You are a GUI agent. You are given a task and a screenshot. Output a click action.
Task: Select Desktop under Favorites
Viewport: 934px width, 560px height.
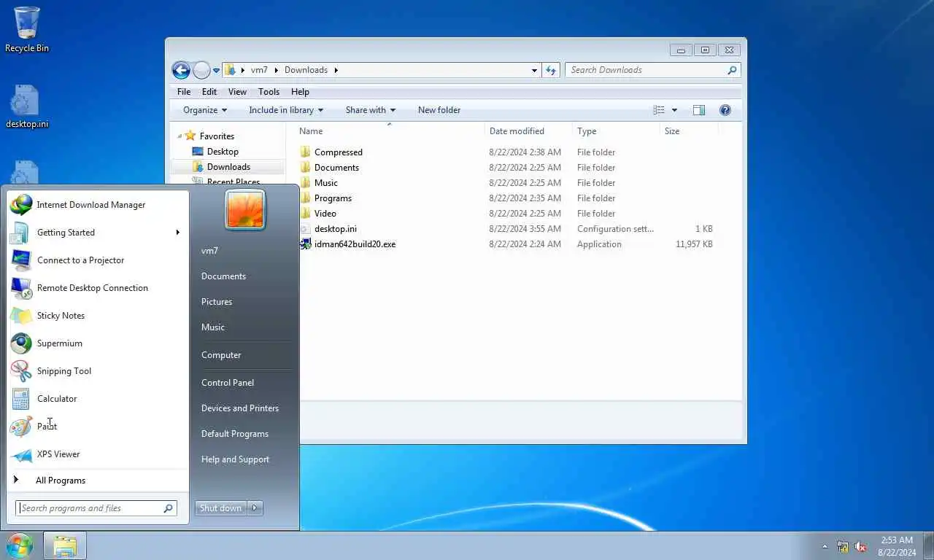pos(223,152)
